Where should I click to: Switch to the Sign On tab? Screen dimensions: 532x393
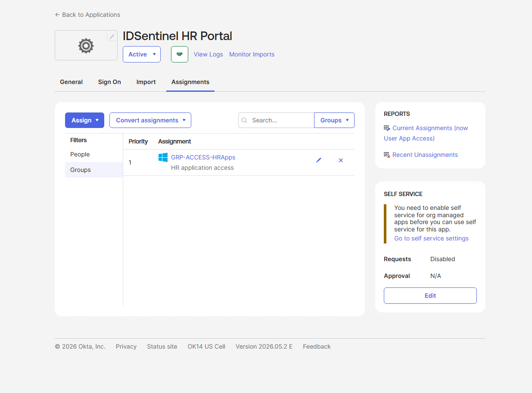point(109,82)
